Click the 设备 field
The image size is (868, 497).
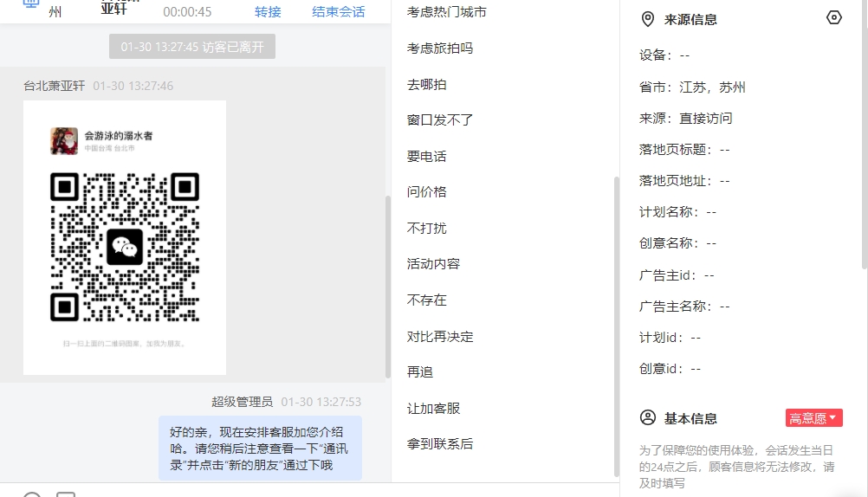664,55
